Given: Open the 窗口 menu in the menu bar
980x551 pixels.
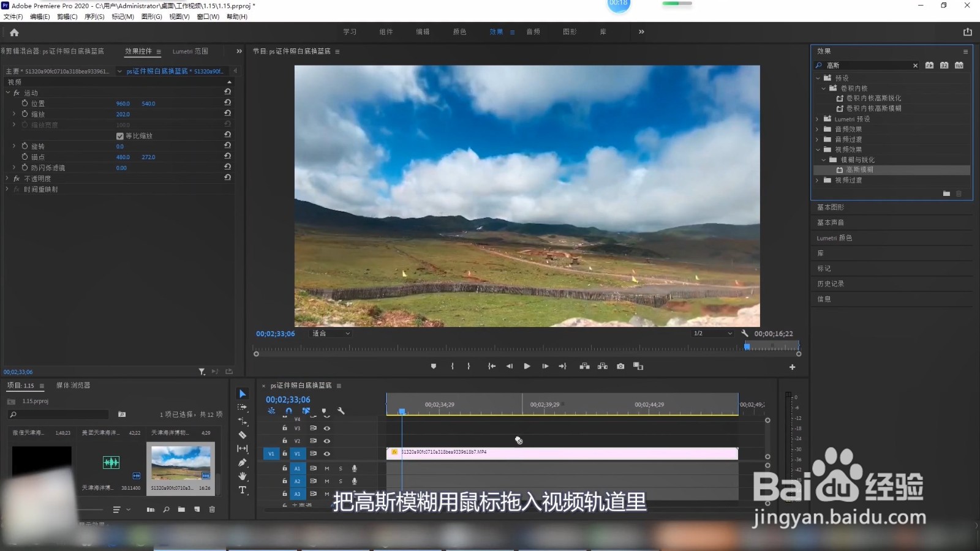Looking at the screenshot, I should pyautogui.click(x=208, y=17).
